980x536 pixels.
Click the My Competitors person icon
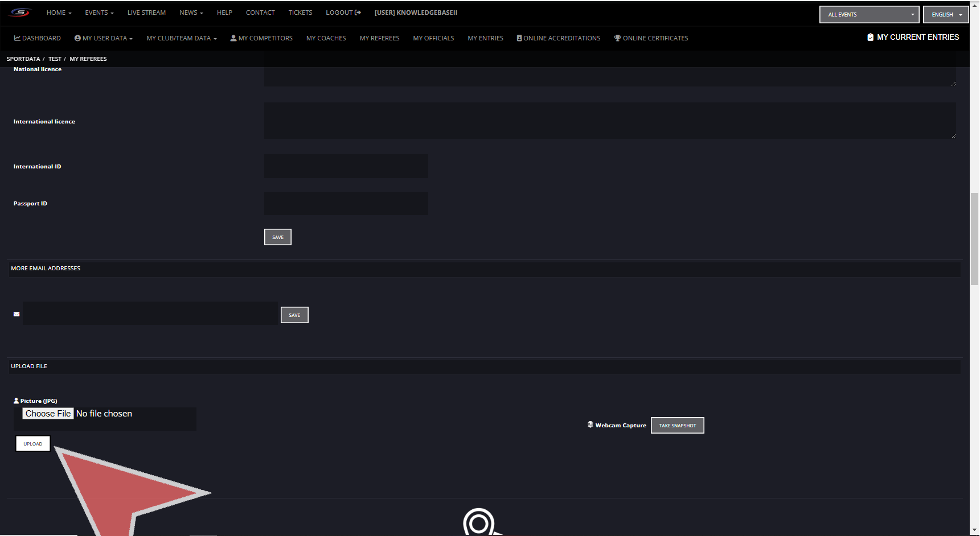[x=233, y=38]
